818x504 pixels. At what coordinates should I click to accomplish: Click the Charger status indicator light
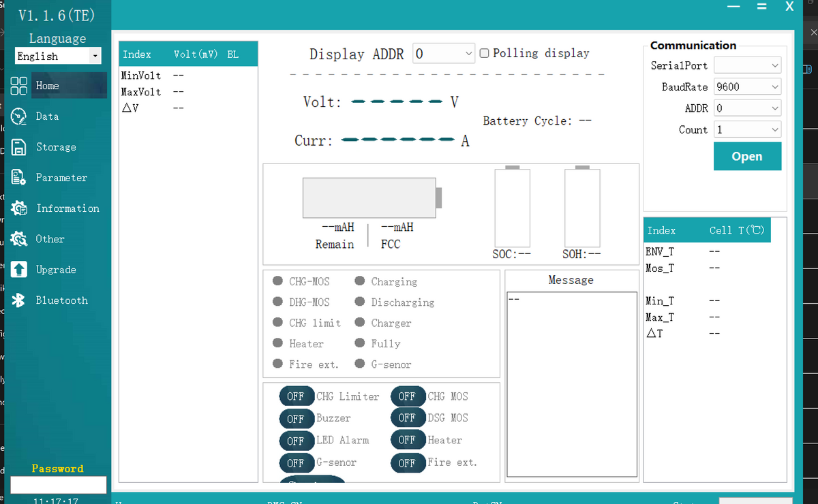point(360,322)
